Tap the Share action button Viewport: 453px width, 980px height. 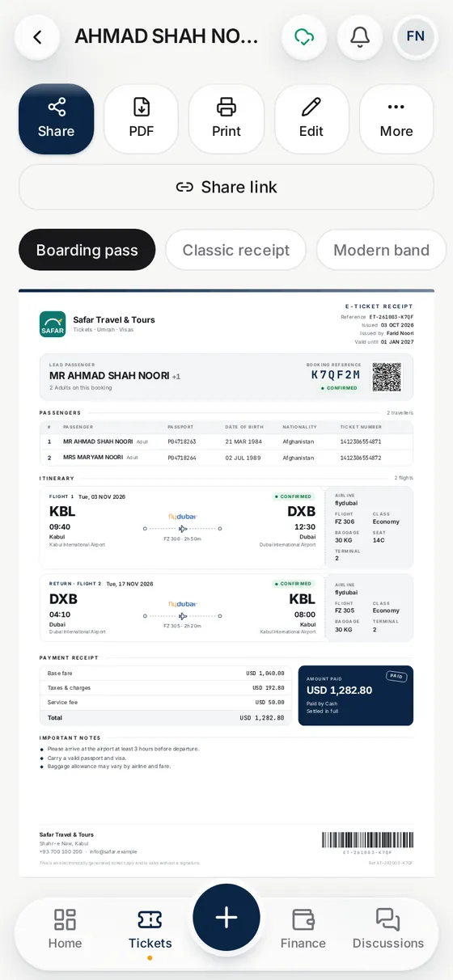point(56,119)
